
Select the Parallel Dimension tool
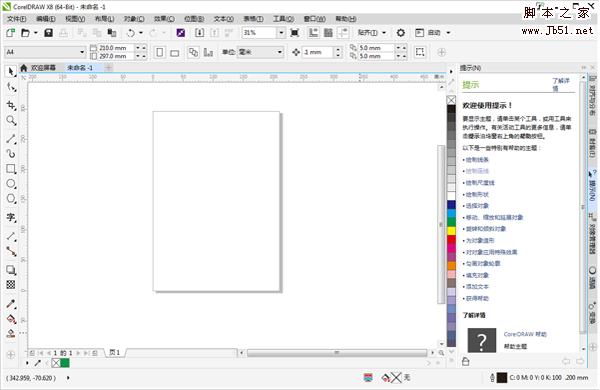point(11,237)
